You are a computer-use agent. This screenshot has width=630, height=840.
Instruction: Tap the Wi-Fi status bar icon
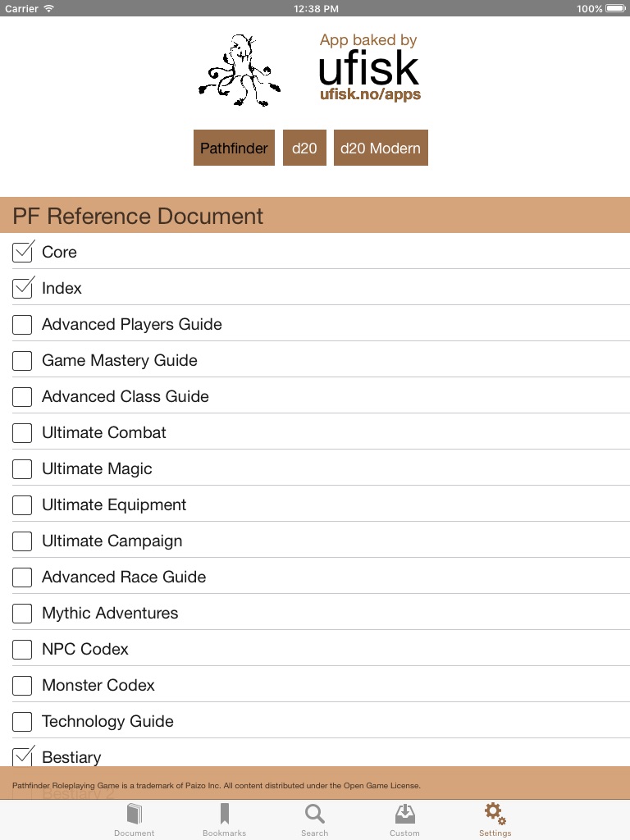(48, 8)
